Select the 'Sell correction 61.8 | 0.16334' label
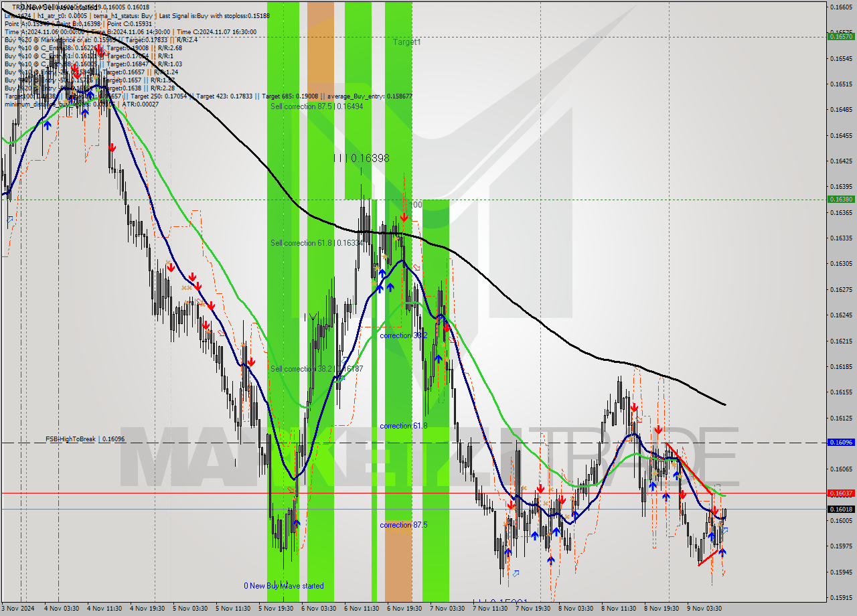Image resolution: width=857 pixels, height=616 pixels. (317, 243)
